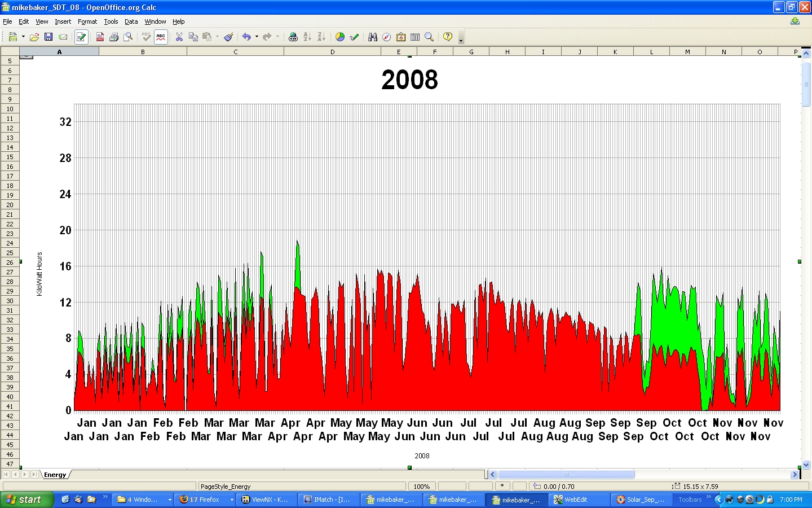The height and width of the screenshot is (508, 812).
Task: Open the toolbar overflow options arrow
Action: point(461,41)
